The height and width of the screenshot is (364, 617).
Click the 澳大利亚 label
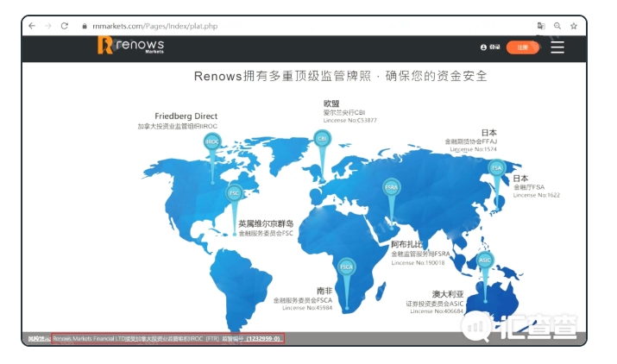click(x=448, y=294)
